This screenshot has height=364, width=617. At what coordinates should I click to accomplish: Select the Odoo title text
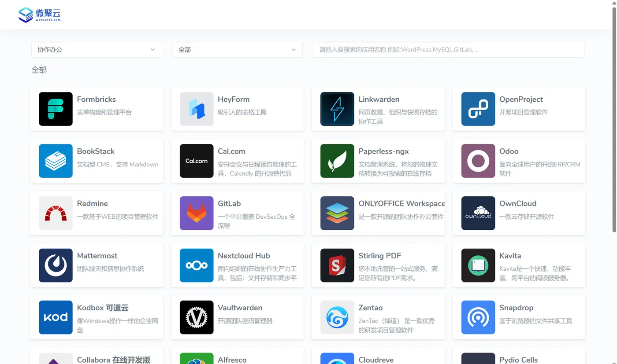509,151
